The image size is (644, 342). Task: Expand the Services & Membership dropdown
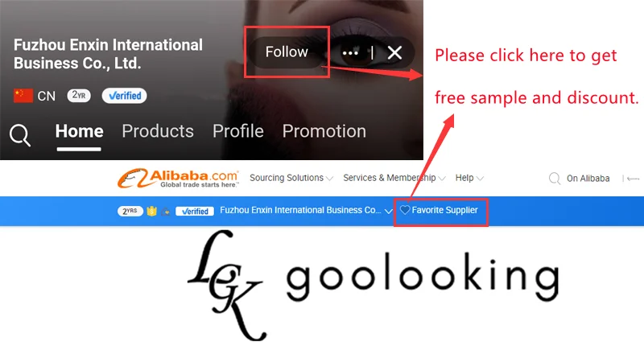(x=394, y=178)
